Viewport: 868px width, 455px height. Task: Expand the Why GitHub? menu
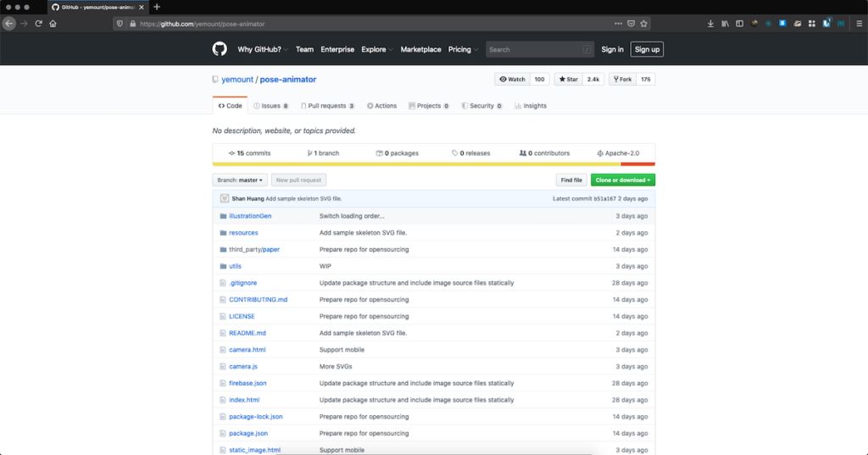coord(263,49)
